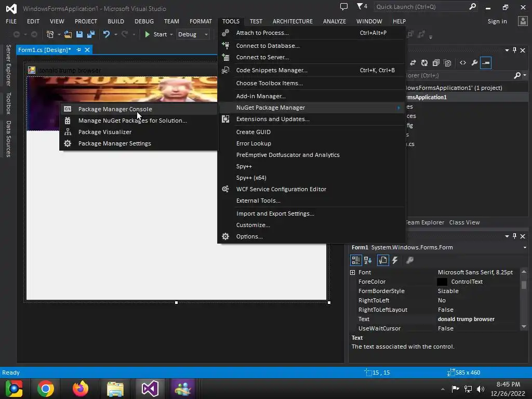The width and height of the screenshot is (532, 399).
Task: Toggle the Form1.cs tab pin
Action: tap(79, 50)
